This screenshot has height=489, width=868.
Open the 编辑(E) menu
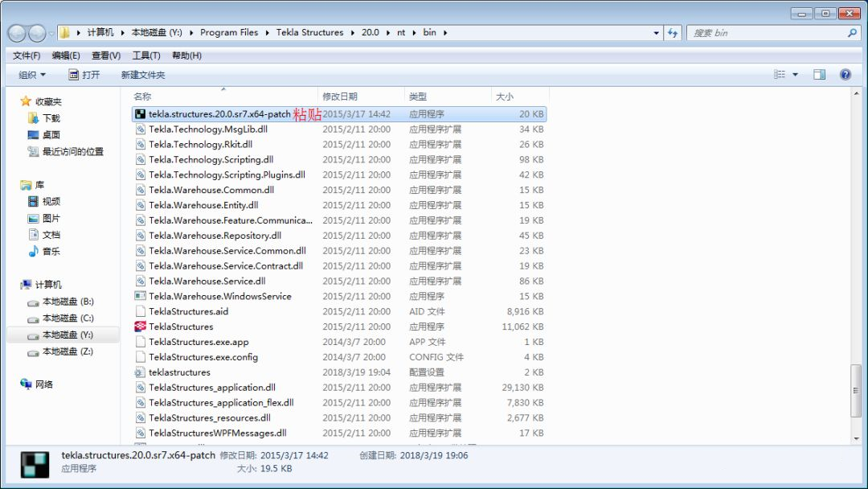(66, 55)
